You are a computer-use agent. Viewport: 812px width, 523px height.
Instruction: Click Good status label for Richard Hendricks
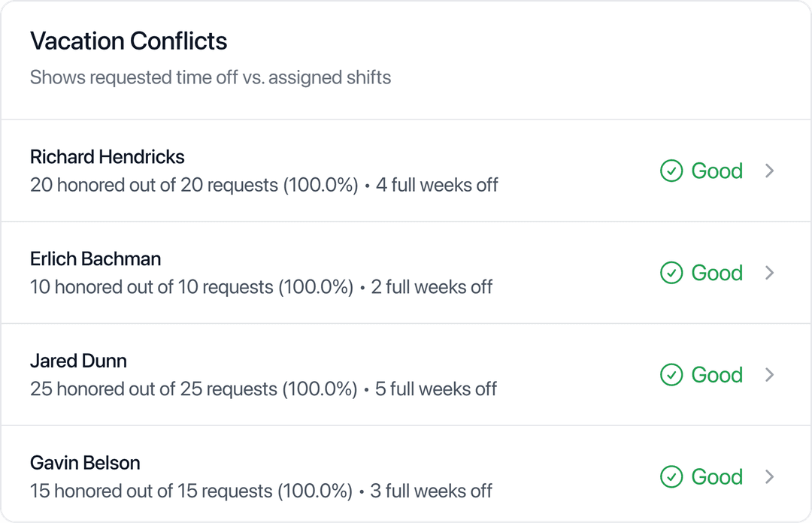(717, 171)
